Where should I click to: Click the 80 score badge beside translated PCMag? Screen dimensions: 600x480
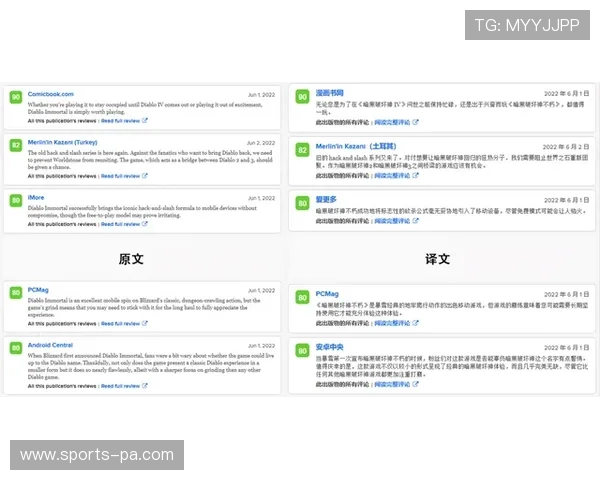coord(302,298)
